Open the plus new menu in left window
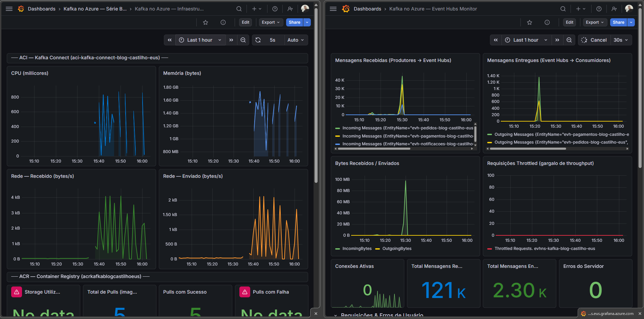This screenshot has height=319, width=644. tap(257, 9)
